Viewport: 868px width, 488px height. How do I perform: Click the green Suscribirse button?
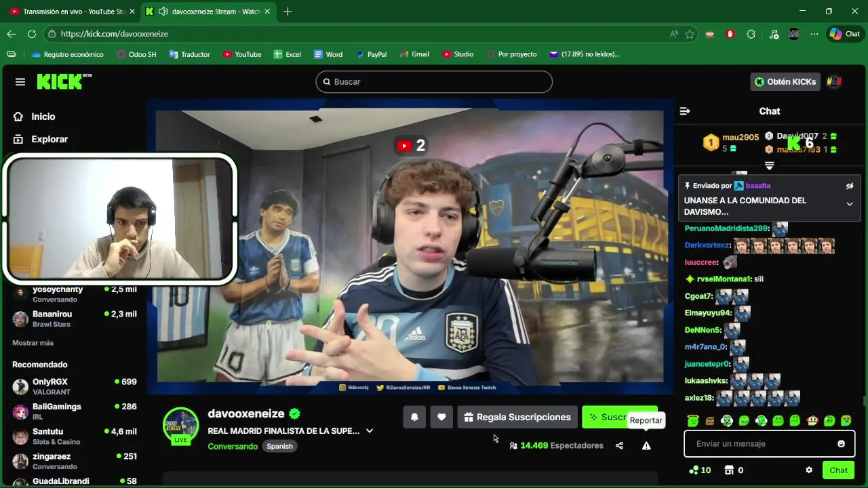click(x=619, y=417)
